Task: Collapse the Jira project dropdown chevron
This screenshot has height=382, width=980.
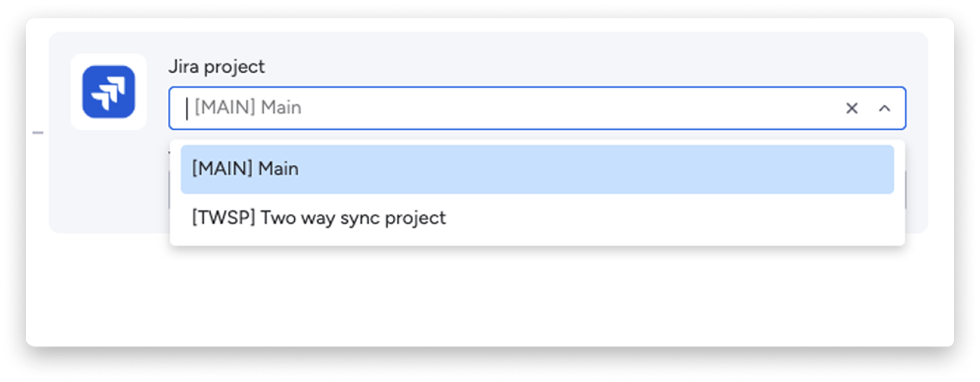Action: [x=885, y=108]
